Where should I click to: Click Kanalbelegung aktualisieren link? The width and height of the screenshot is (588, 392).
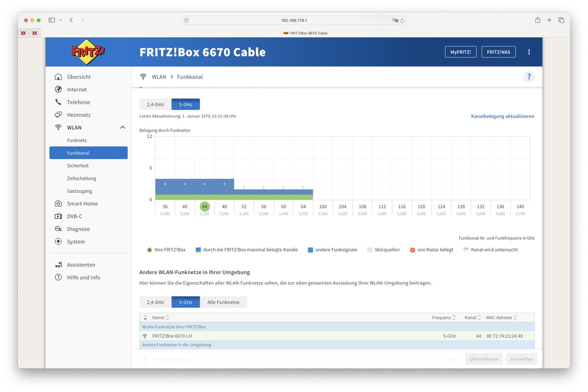click(x=502, y=116)
